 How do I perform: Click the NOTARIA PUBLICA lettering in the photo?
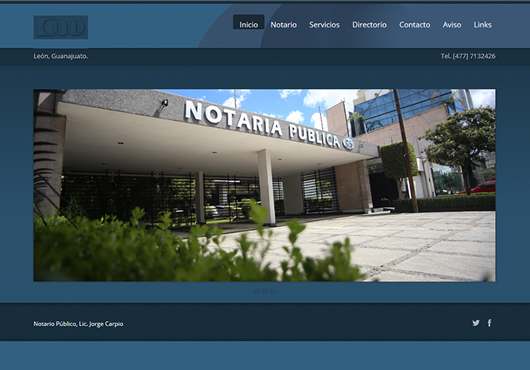tap(263, 124)
